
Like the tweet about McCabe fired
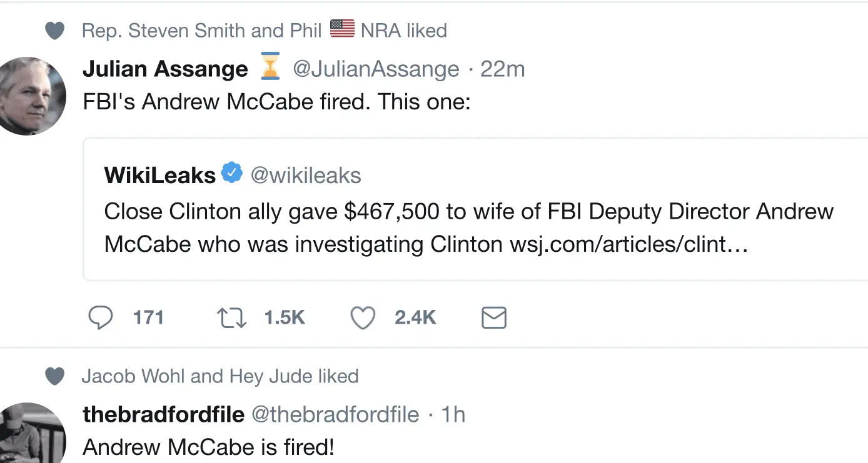click(363, 318)
